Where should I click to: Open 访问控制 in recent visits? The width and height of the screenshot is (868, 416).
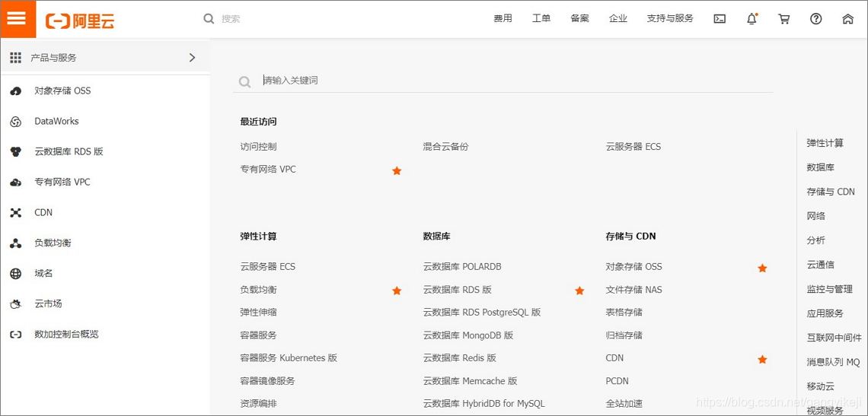[x=259, y=147]
